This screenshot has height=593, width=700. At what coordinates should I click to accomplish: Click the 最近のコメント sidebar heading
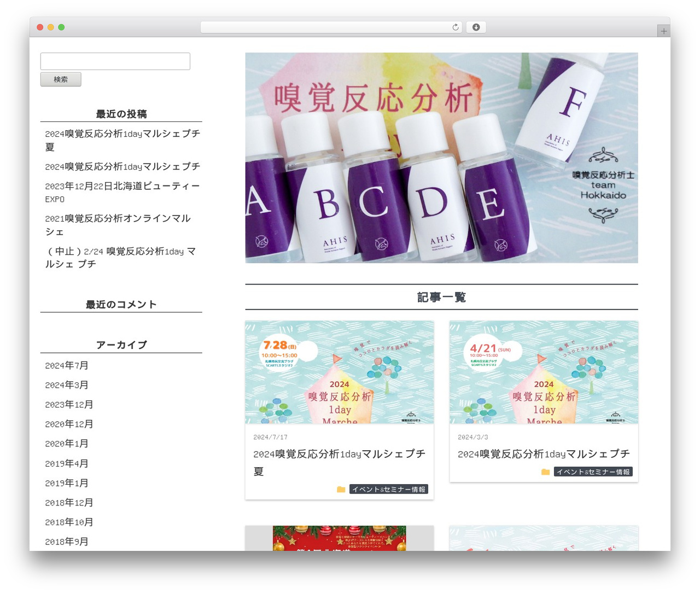pos(121,304)
